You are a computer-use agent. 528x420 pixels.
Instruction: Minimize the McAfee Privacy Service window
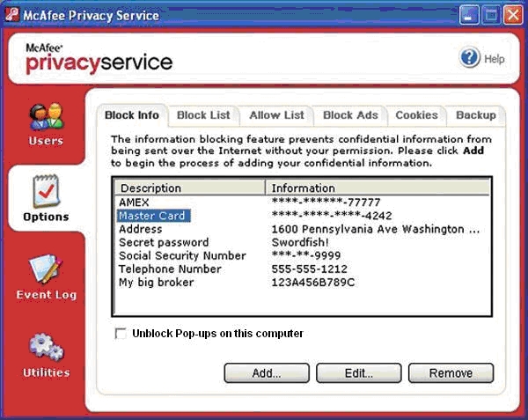tap(469, 15)
